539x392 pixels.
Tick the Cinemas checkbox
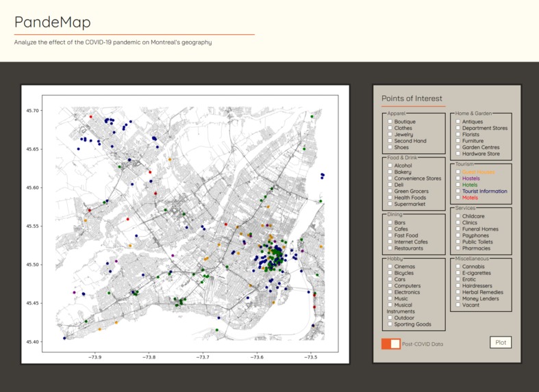pyautogui.click(x=390, y=266)
